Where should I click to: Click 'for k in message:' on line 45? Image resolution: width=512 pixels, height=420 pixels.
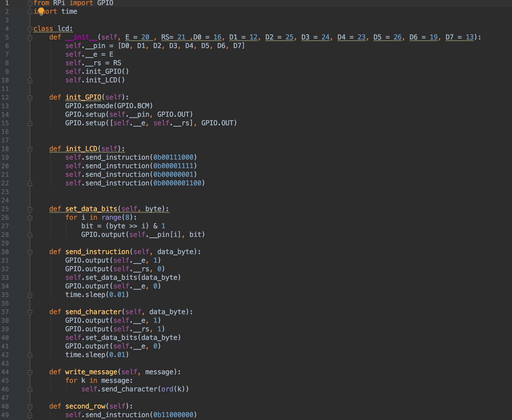click(99, 381)
